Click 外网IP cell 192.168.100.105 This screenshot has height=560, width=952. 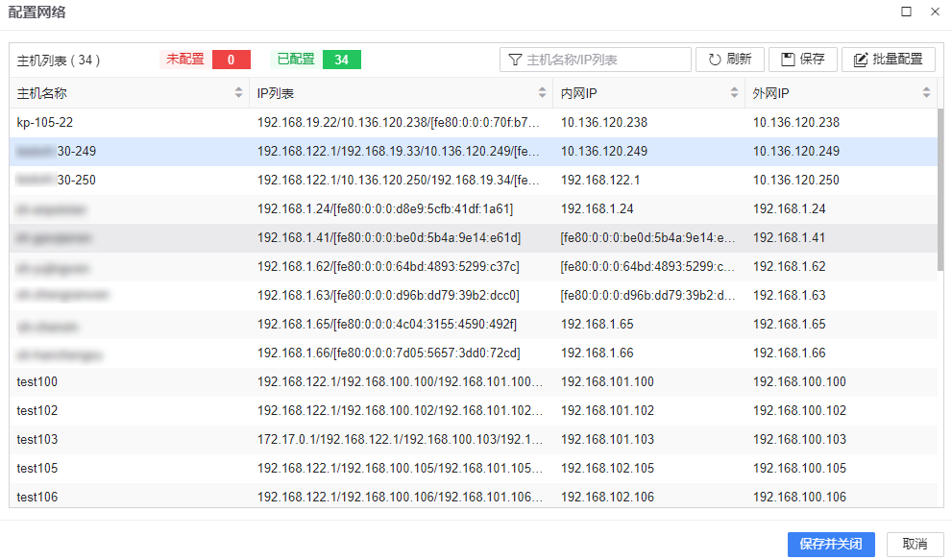[799, 469]
